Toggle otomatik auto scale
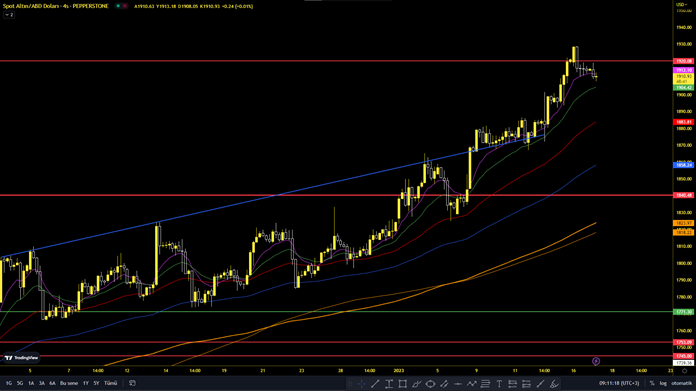The image size is (696, 391). [681, 383]
